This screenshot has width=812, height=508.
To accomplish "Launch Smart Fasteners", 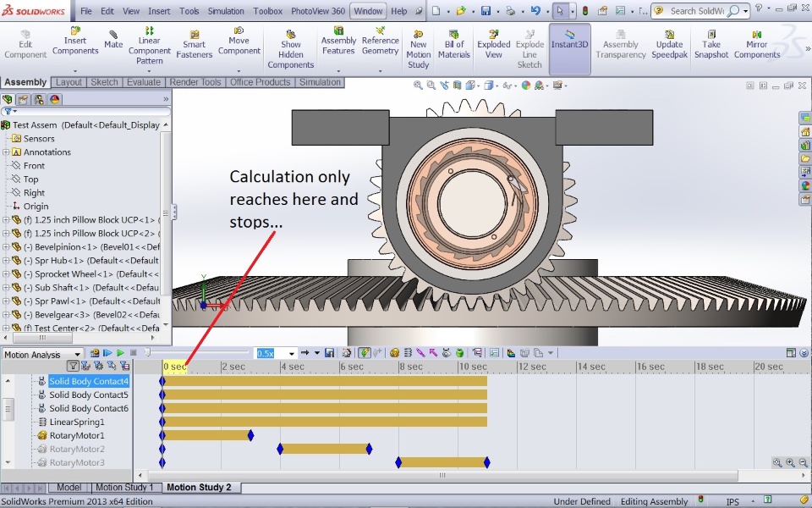I will pos(195,44).
